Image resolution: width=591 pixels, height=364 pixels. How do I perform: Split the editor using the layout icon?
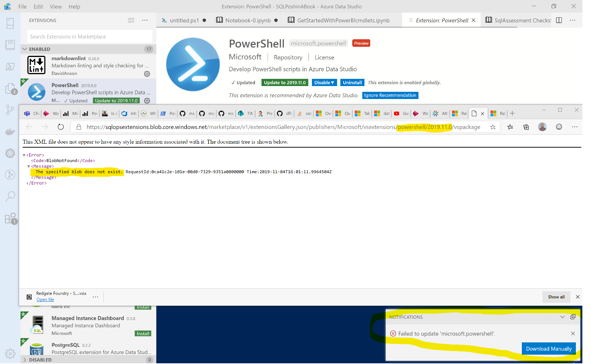559,20
